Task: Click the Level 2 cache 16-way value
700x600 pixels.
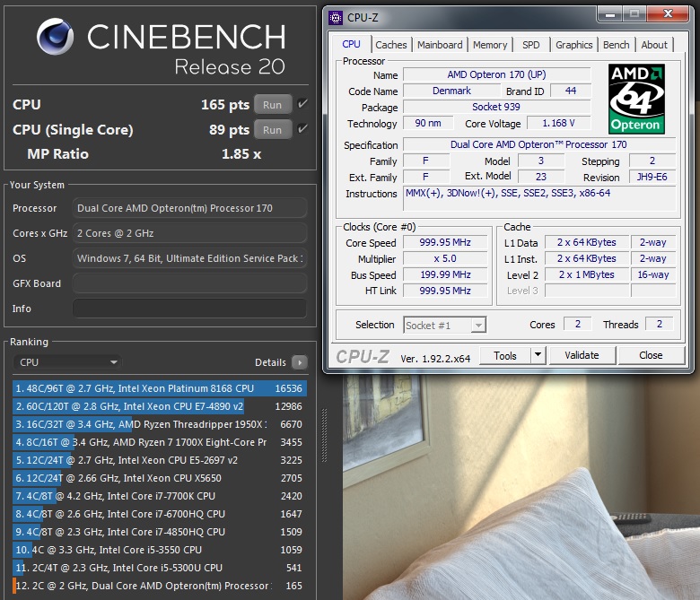Action: click(652, 274)
